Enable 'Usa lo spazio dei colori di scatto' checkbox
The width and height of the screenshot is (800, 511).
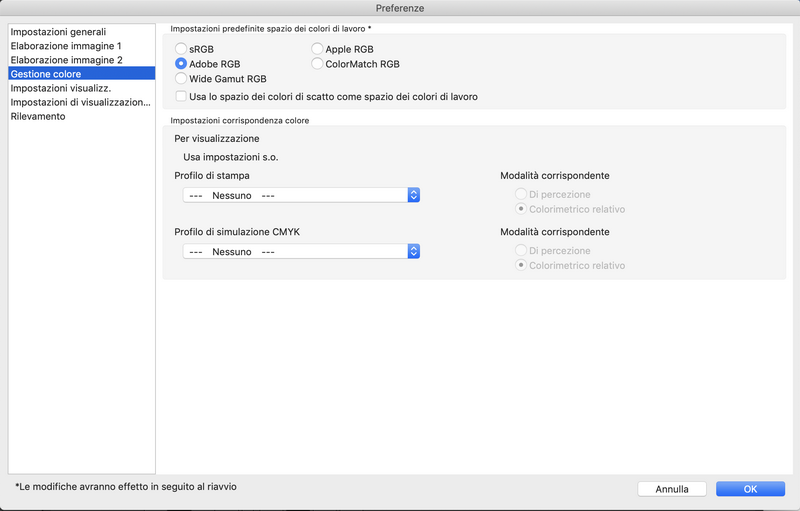tap(181, 97)
